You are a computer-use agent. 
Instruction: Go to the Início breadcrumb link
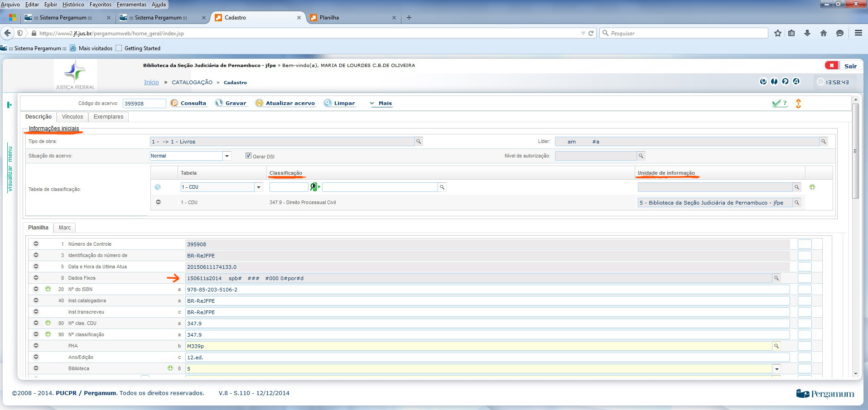point(151,82)
